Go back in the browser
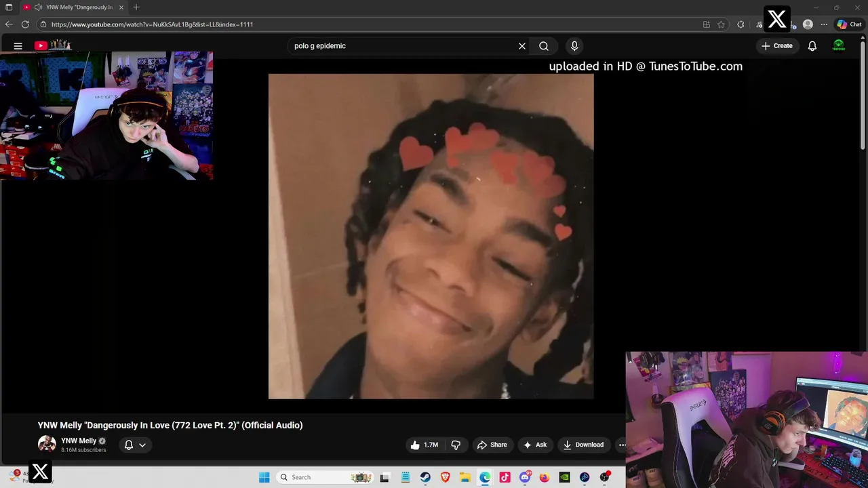 [9, 24]
